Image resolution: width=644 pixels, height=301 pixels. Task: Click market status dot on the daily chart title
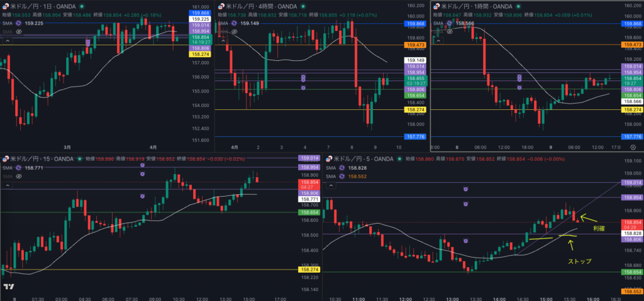tap(81, 6)
